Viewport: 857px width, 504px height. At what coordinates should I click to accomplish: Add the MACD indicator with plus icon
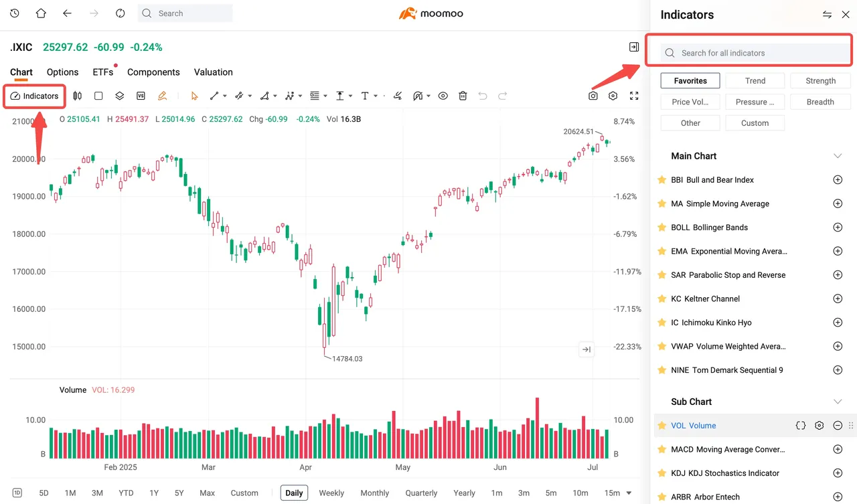tap(837, 449)
